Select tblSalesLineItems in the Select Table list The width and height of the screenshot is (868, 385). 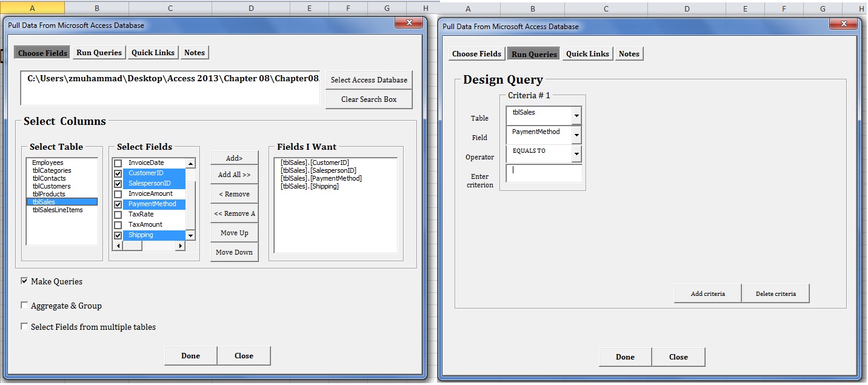click(x=62, y=210)
